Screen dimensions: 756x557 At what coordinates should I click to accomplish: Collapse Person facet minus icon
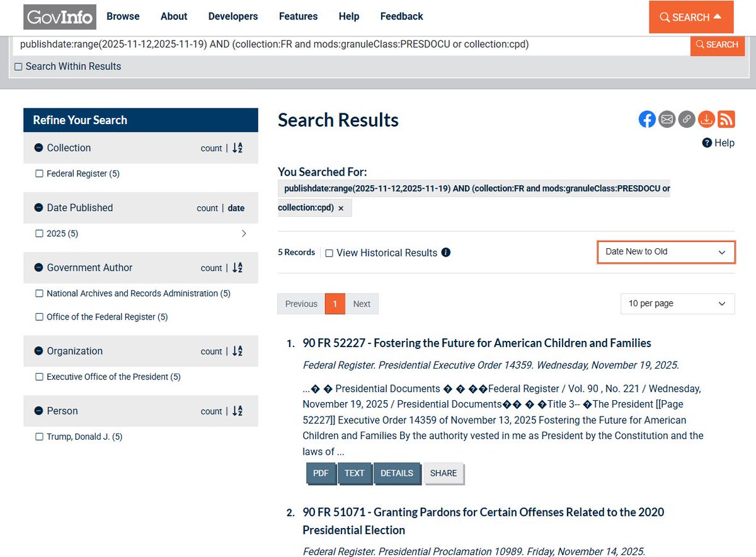(x=38, y=411)
